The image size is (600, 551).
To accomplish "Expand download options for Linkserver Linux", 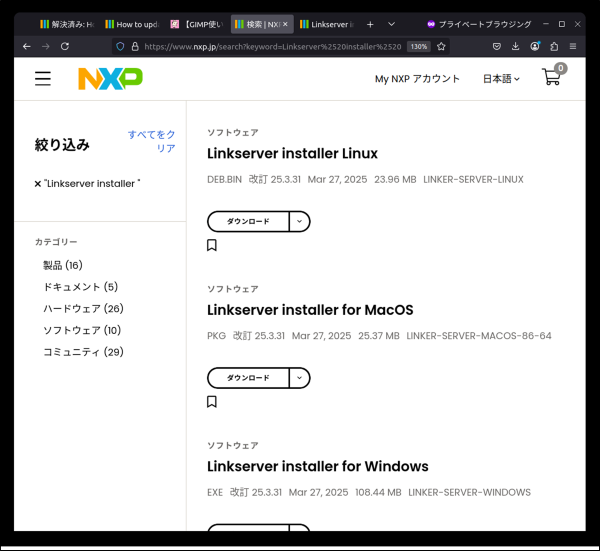I will 300,222.
